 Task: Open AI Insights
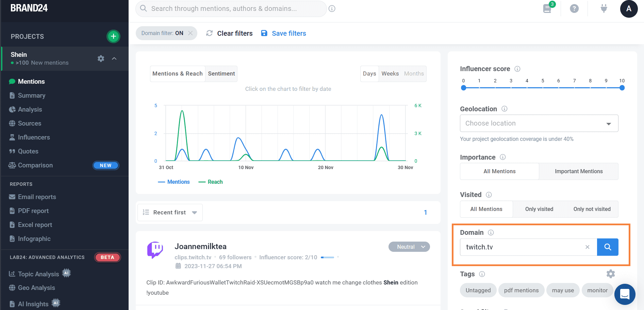(33, 304)
